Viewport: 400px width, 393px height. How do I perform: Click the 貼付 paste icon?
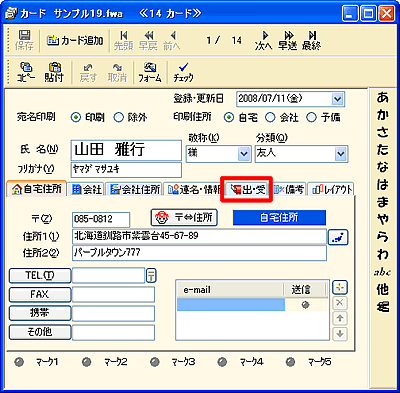pos(54,72)
